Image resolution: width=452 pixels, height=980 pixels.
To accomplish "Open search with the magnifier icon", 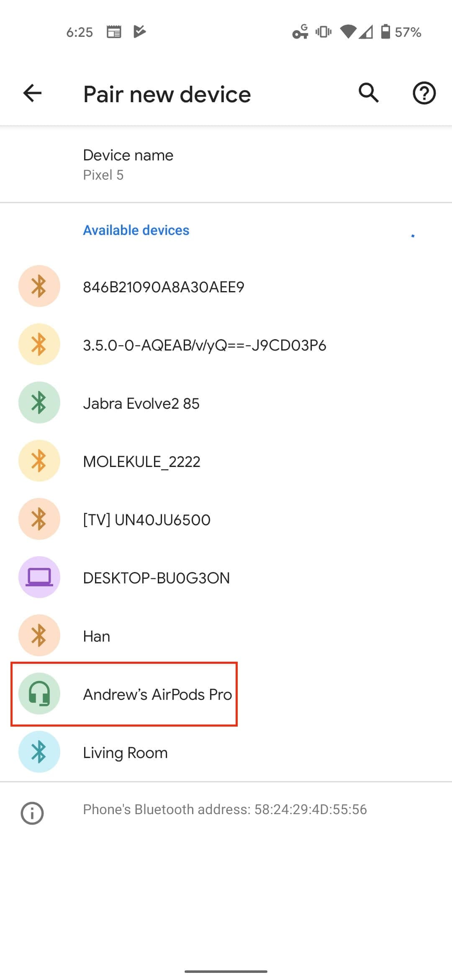I will coord(369,93).
